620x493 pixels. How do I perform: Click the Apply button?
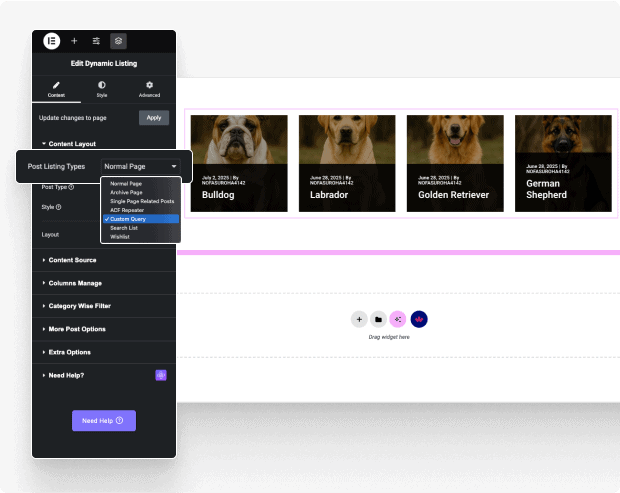[x=153, y=118]
